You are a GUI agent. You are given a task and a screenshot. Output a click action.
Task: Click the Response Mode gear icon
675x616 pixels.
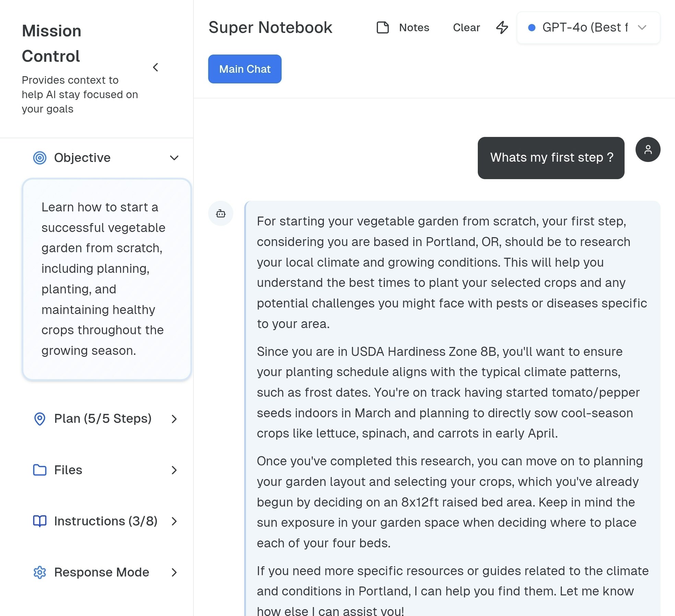coord(40,572)
